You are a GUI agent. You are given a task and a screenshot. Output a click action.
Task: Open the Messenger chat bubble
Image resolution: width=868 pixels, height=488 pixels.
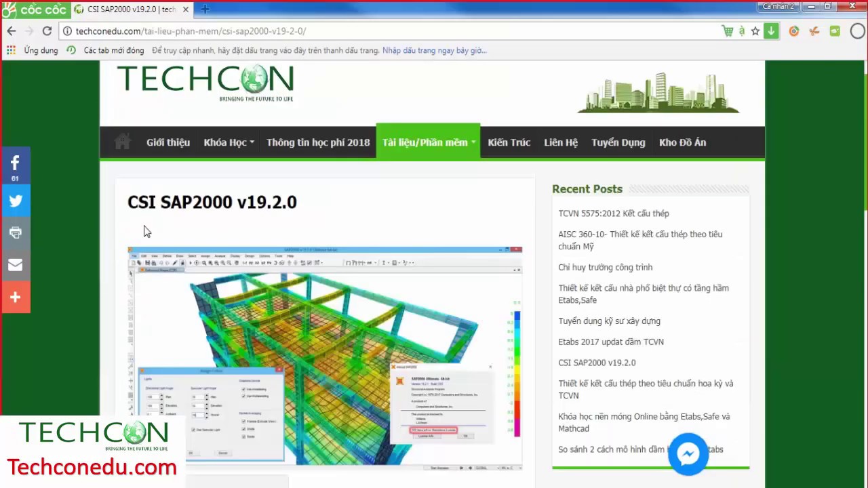click(688, 454)
